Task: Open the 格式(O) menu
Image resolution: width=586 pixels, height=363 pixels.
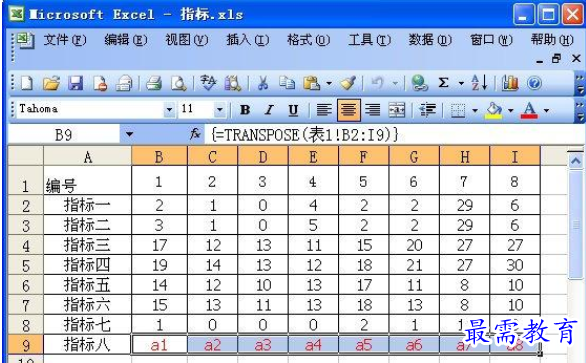Action: click(308, 40)
